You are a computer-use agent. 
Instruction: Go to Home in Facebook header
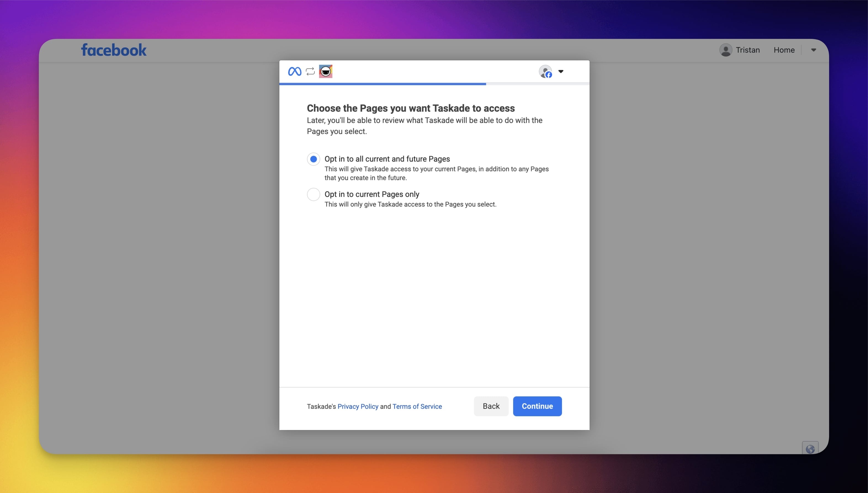[784, 50]
